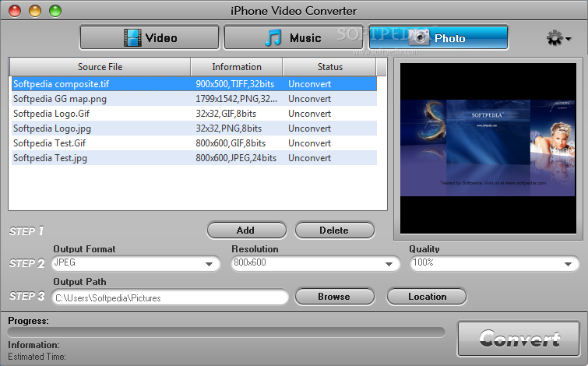The height and width of the screenshot is (366, 588).
Task: Click the music note icon on Music tab
Action: pyautogui.click(x=273, y=38)
